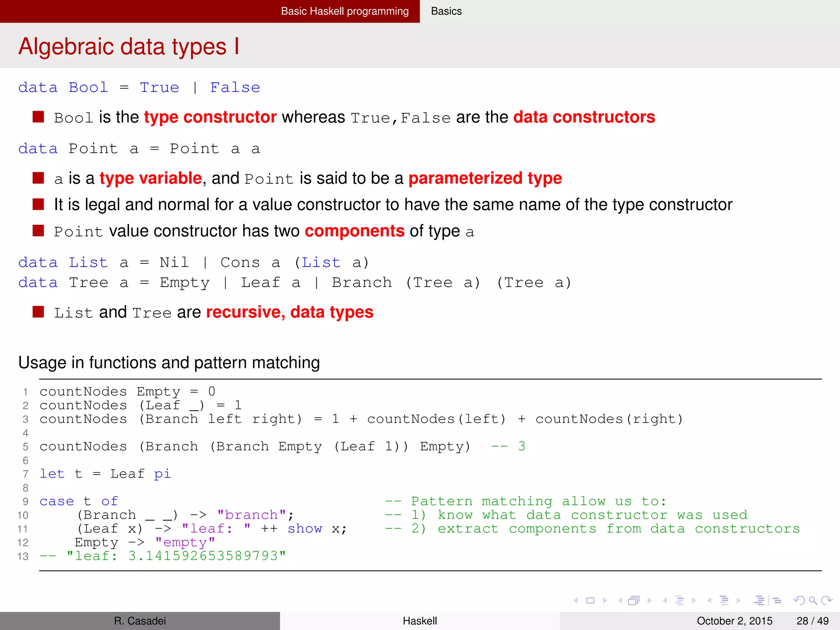Click code line 'countNodes Empty = 0'
The image size is (840, 630).
(x=127, y=392)
